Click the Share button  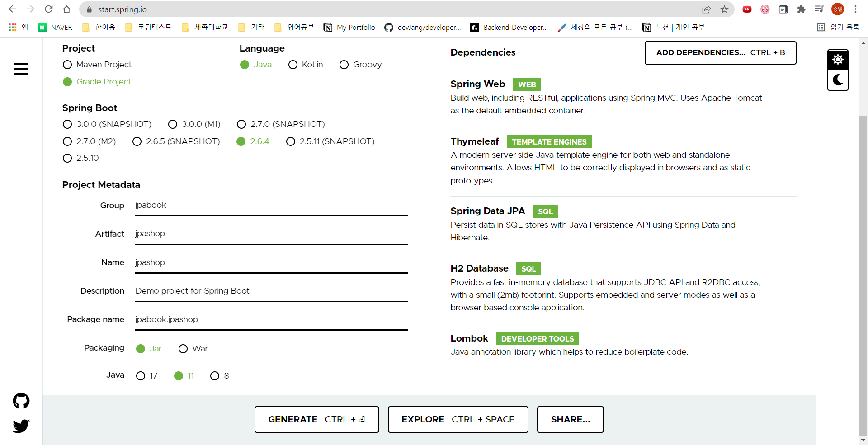coord(570,419)
